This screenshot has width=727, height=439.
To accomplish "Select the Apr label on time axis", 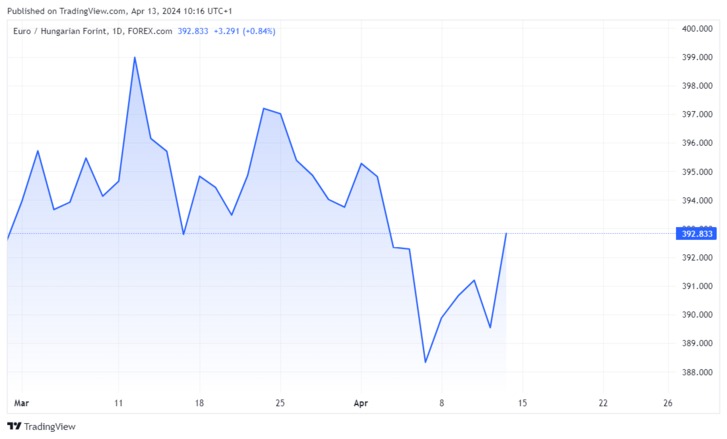I will pyautogui.click(x=362, y=402).
